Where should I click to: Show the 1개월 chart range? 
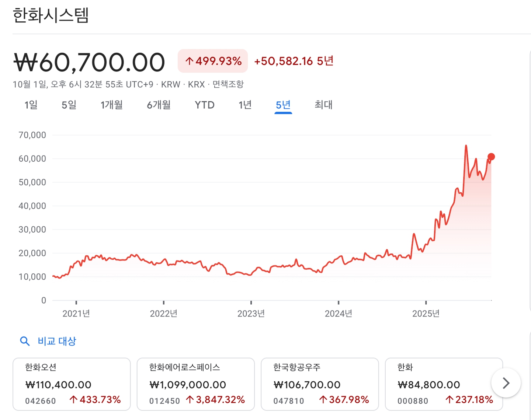click(112, 105)
